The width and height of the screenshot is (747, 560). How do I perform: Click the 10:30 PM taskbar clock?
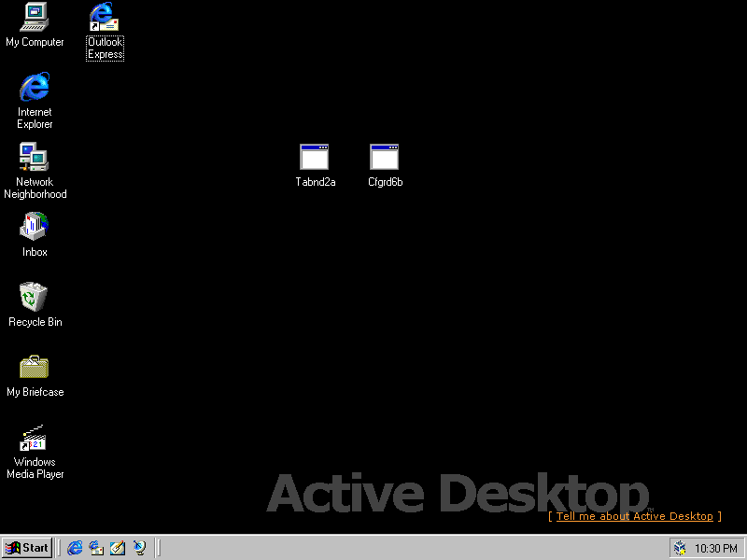pyautogui.click(x=715, y=549)
